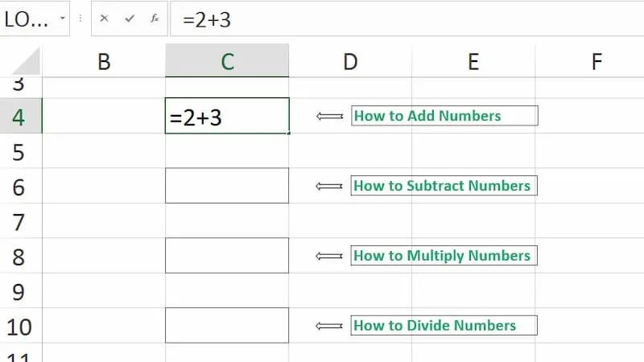This screenshot has height=362, width=644.
Task: Click the Cancel (X) formula icon
Action: click(x=104, y=19)
